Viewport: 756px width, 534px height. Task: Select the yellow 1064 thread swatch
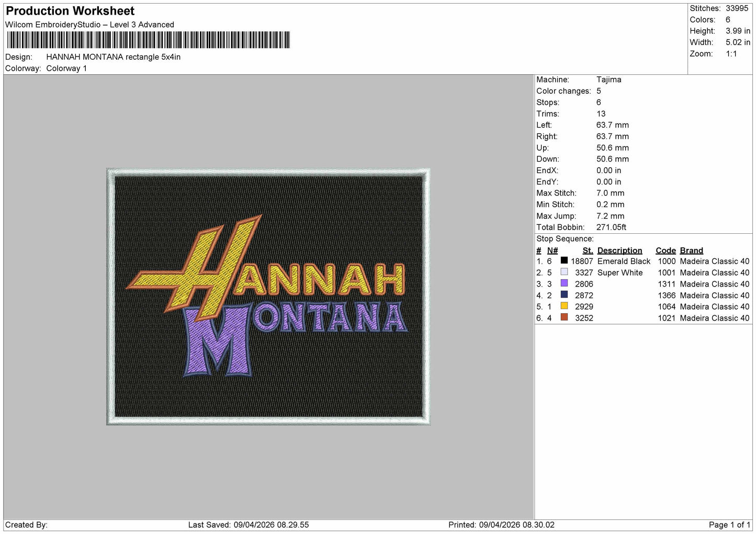pyautogui.click(x=564, y=306)
